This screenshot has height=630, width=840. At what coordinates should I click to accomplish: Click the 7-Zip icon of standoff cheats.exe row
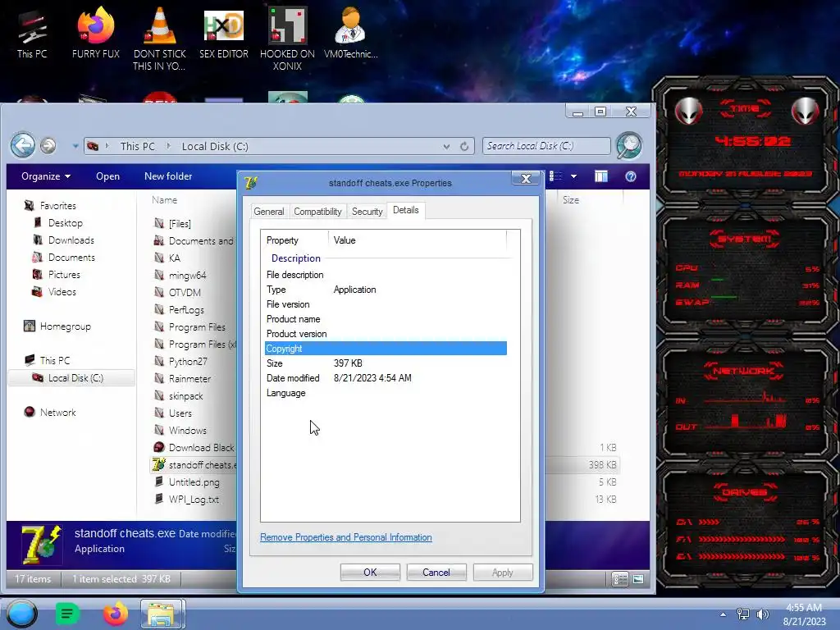pos(158,464)
